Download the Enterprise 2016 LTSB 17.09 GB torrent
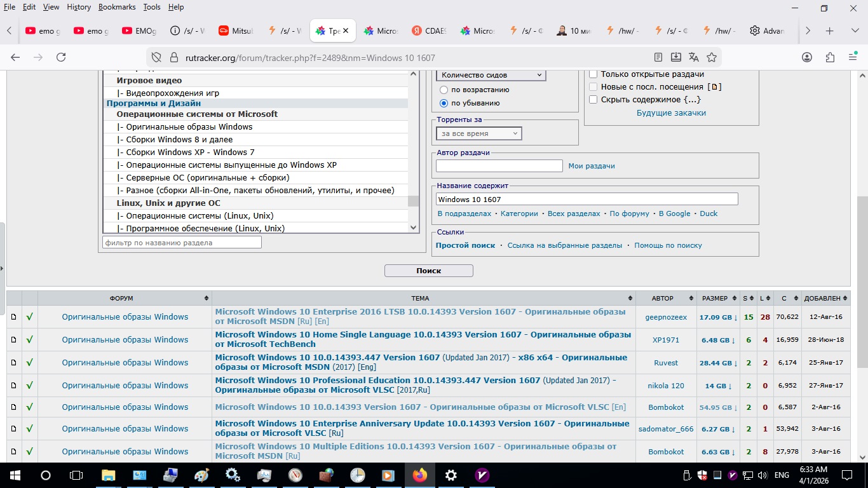This screenshot has width=868, height=488. pyautogui.click(x=719, y=317)
